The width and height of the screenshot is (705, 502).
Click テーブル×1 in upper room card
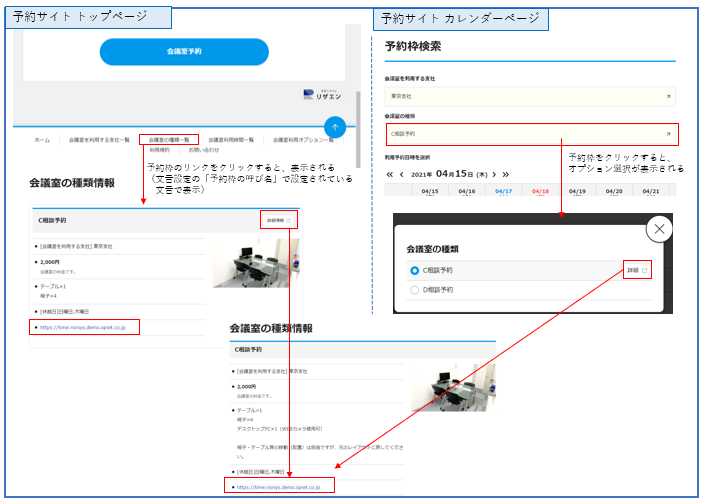(53, 286)
